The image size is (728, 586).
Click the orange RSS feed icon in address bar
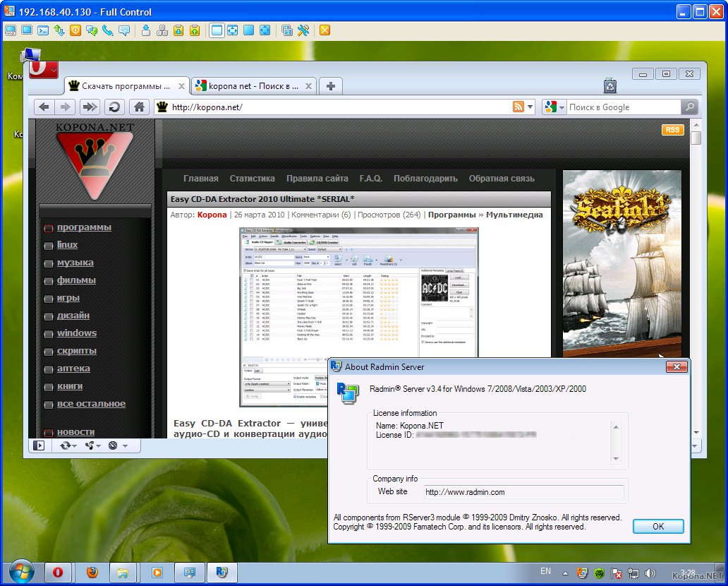pyautogui.click(x=518, y=107)
